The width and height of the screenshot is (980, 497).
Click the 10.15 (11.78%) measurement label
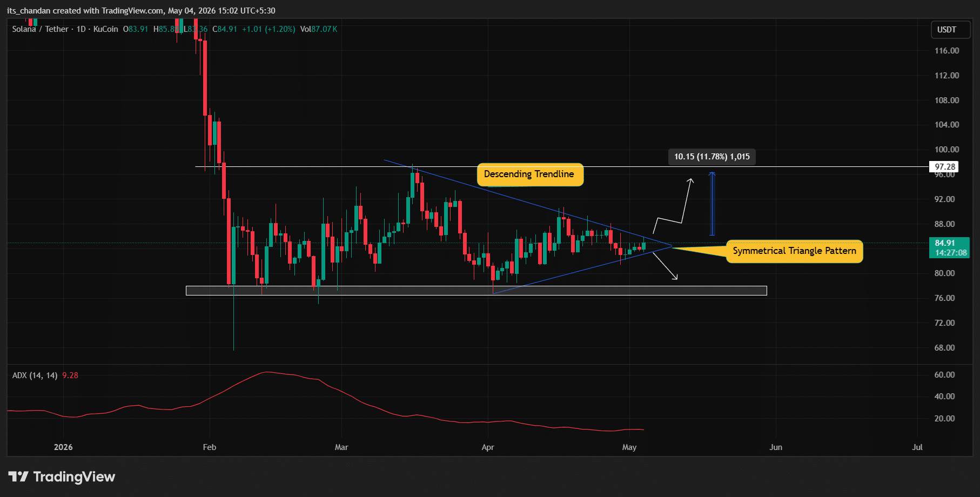711,157
